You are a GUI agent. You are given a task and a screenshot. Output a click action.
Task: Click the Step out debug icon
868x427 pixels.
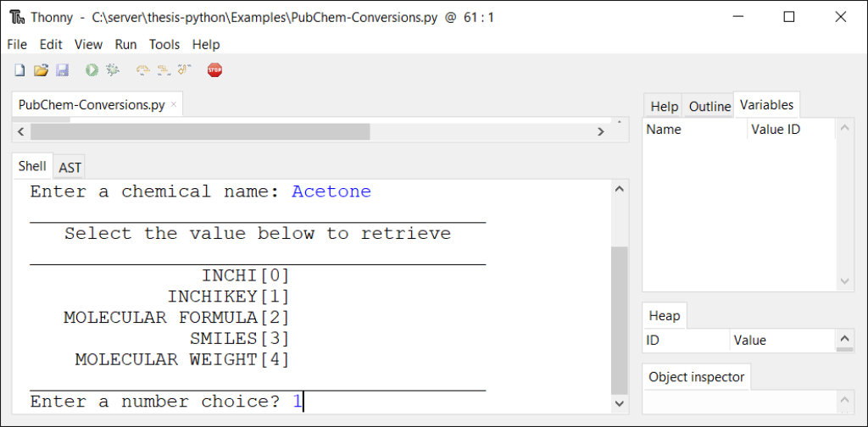185,70
